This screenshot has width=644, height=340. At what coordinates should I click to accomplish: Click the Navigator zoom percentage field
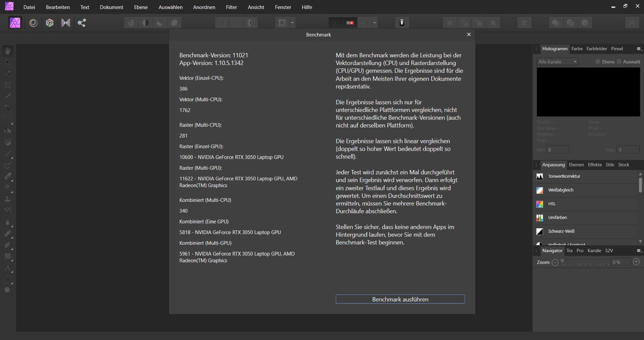621,262
